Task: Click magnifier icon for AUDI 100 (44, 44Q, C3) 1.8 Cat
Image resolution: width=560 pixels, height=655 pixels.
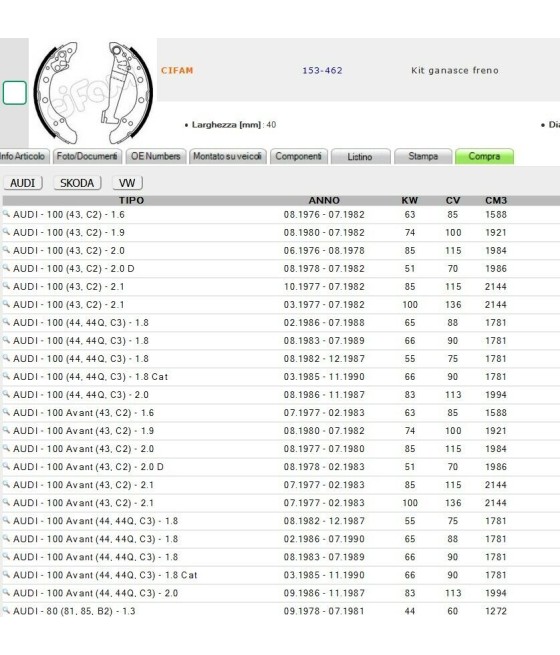Action: coord(6,376)
